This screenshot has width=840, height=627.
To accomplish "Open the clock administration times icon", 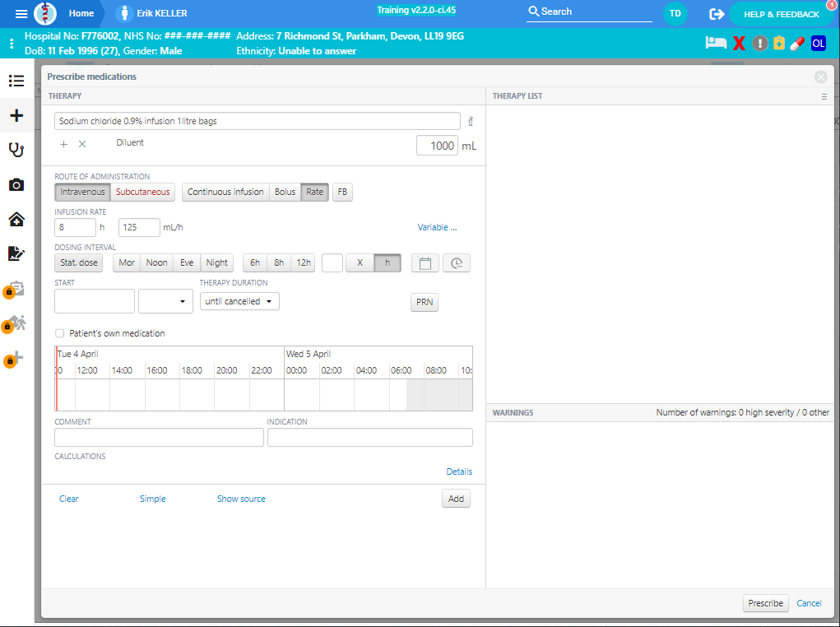I will (457, 263).
